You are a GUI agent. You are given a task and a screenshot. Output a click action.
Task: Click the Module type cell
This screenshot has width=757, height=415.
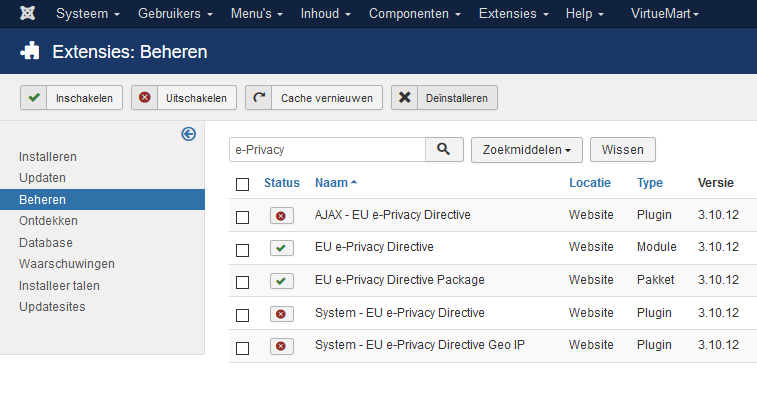[657, 247]
